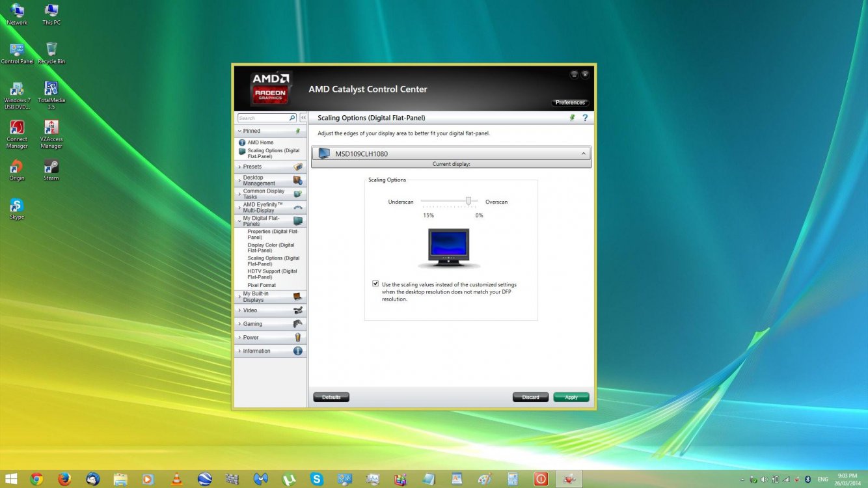This screenshot has height=488, width=868.
Task: Click the green pin icon in the page header
Action: [x=572, y=118]
